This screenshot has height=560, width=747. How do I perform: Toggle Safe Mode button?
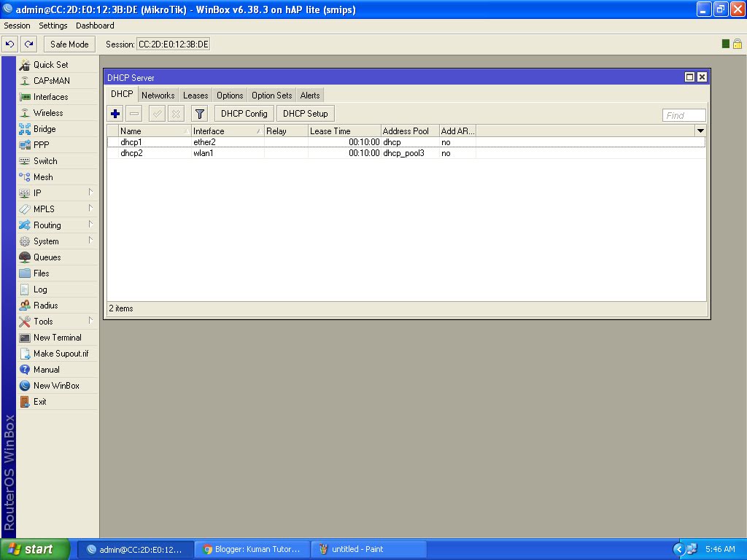pyautogui.click(x=69, y=44)
